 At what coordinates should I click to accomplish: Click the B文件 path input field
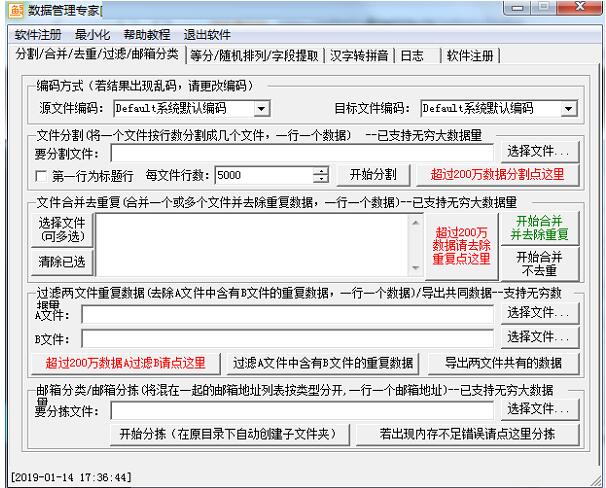(288, 339)
